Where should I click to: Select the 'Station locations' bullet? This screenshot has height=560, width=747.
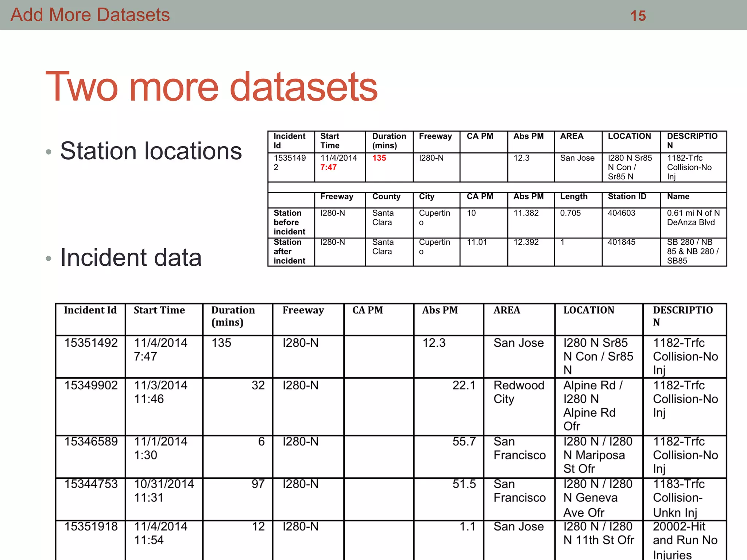point(151,151)
